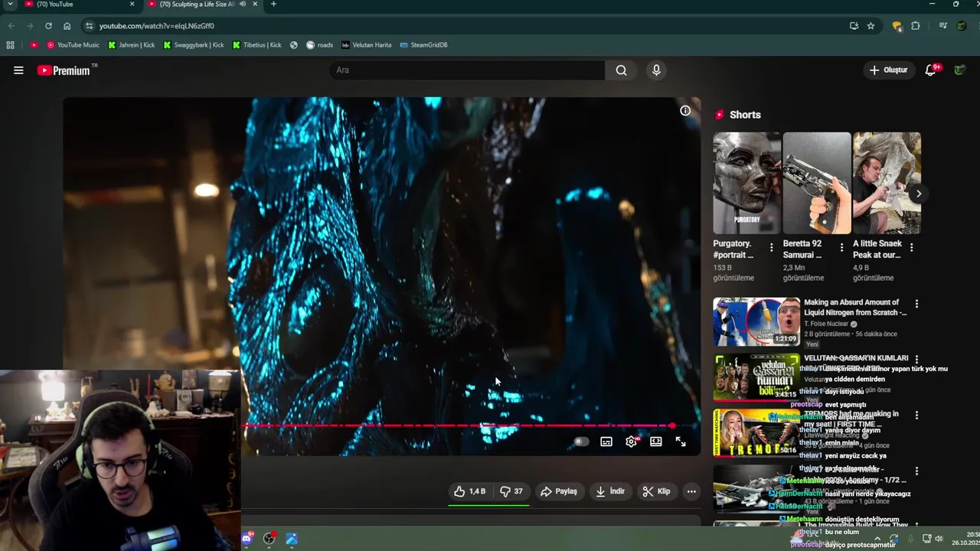Click the browser back arrow
The image size is (980, 551).
[11, 26]
